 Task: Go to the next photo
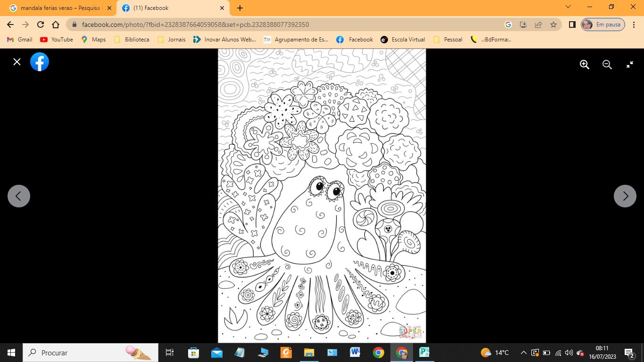tap(625, 196)
